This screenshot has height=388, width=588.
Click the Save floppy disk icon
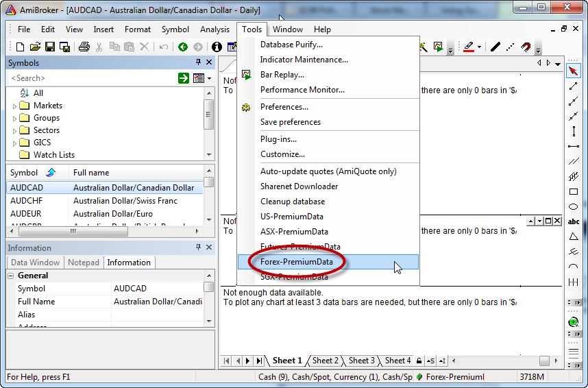(50, 47)
